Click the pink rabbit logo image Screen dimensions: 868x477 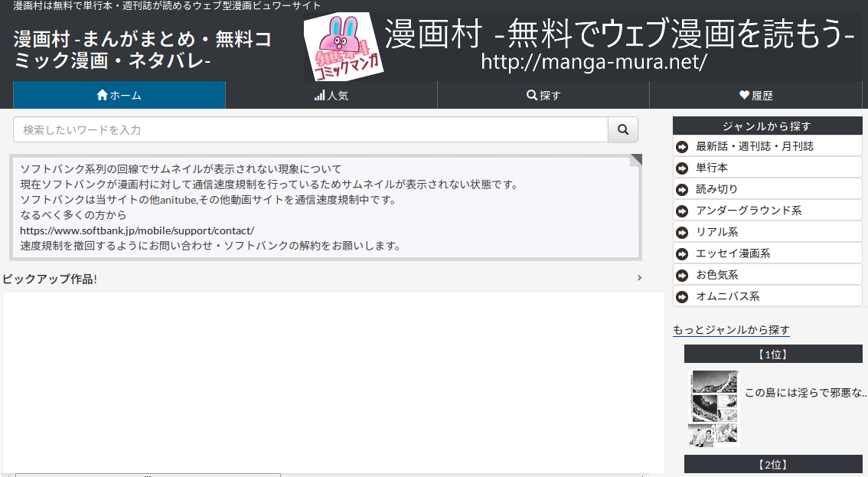(x=343, y=47)
